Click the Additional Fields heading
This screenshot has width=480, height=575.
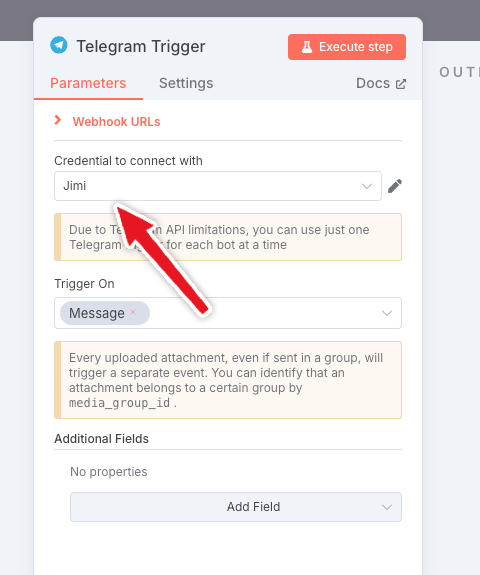coord(102,439)
